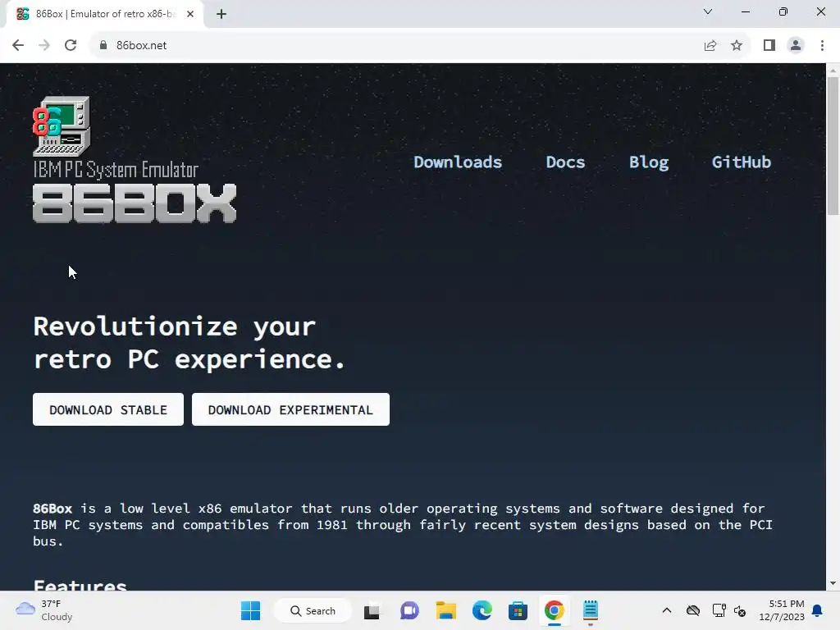Open the Downloads nav link

tap(458, 162)
